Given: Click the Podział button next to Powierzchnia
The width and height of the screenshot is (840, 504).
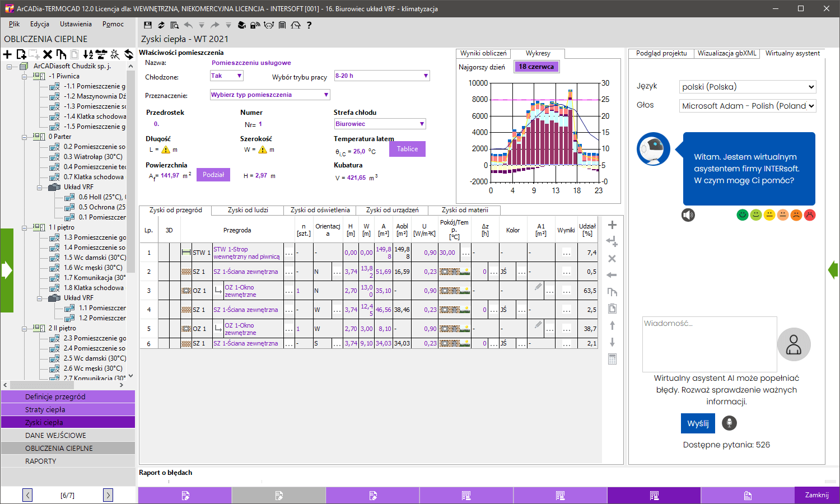Looking at the screenshot, I should coord(213,174).
